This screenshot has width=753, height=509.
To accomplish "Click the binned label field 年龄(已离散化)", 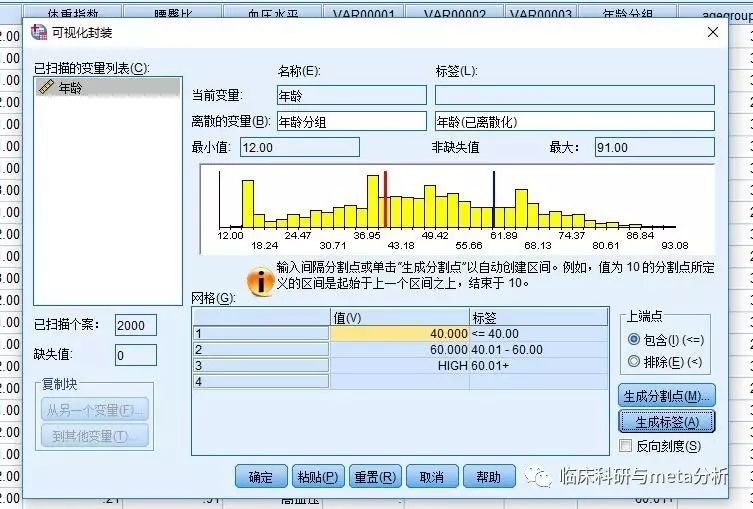I will [575, 121].
